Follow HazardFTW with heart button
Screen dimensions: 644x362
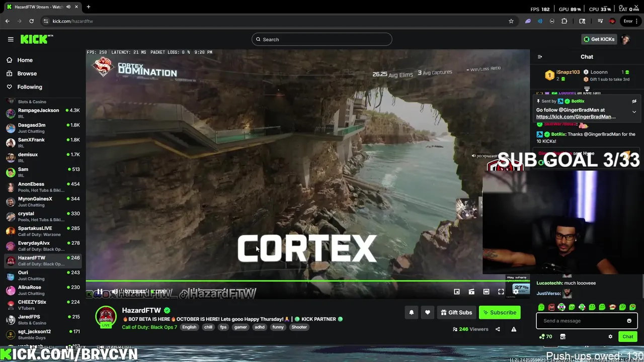pyautogui.click(x=428, y=313)
